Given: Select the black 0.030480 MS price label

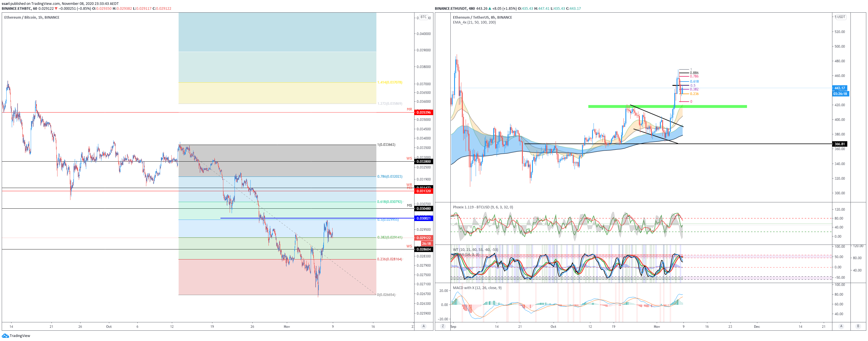Looking at the screenshot, I should pos(424,209).
